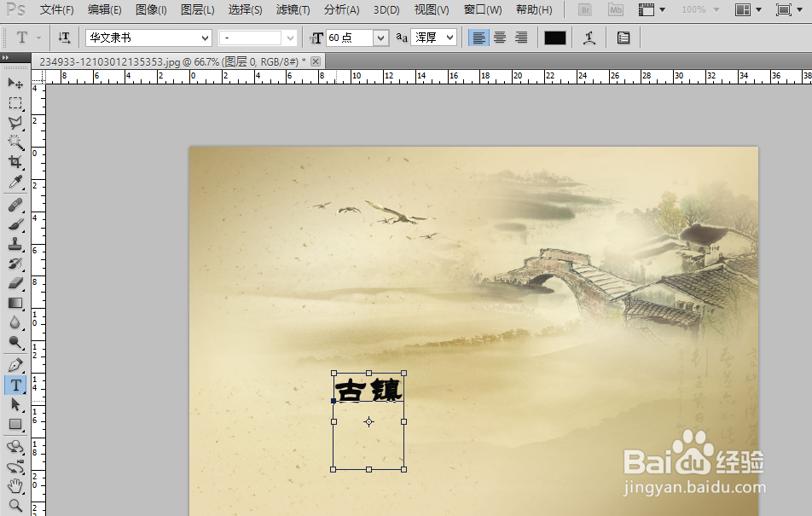Viewport: 812px width, 516px height.
Task: Open the 分析(A) menu
Action: coord(342,10)
